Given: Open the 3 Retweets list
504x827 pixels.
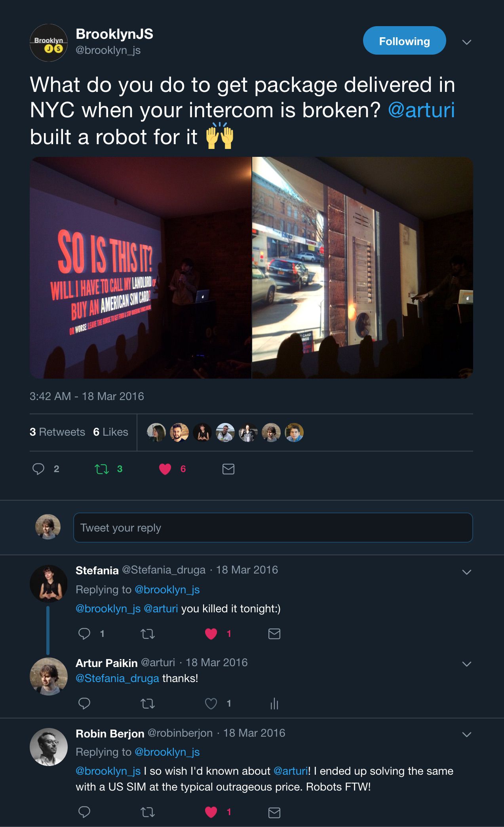Looking at the screenshot, I should click(57, 432).
